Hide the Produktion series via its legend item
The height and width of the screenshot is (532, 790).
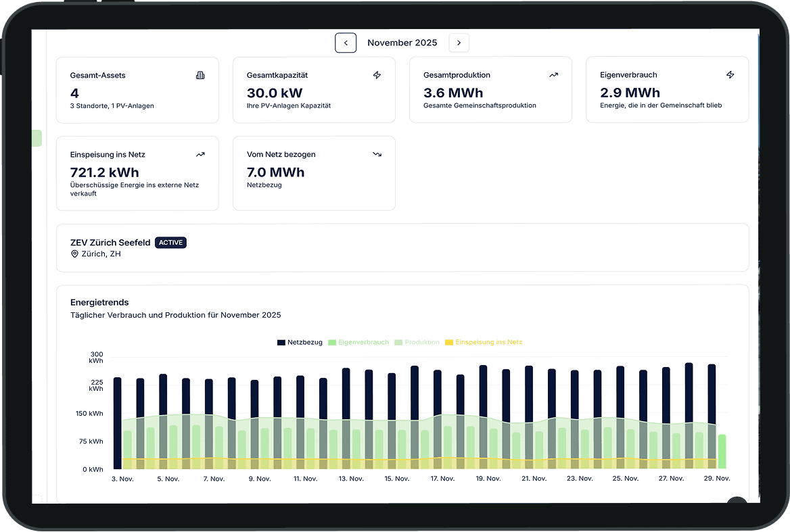[x=417, y=342]
